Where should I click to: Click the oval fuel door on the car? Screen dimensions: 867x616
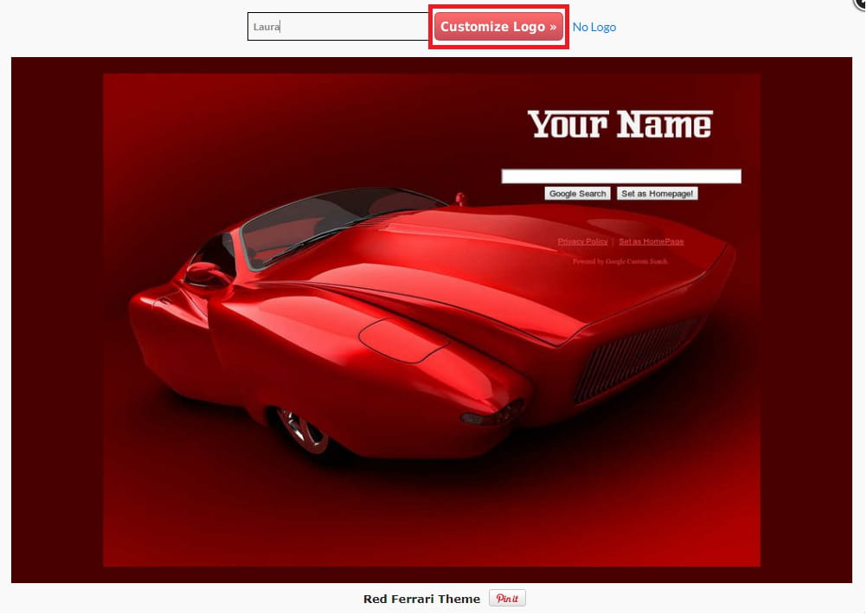pos(402,338)
